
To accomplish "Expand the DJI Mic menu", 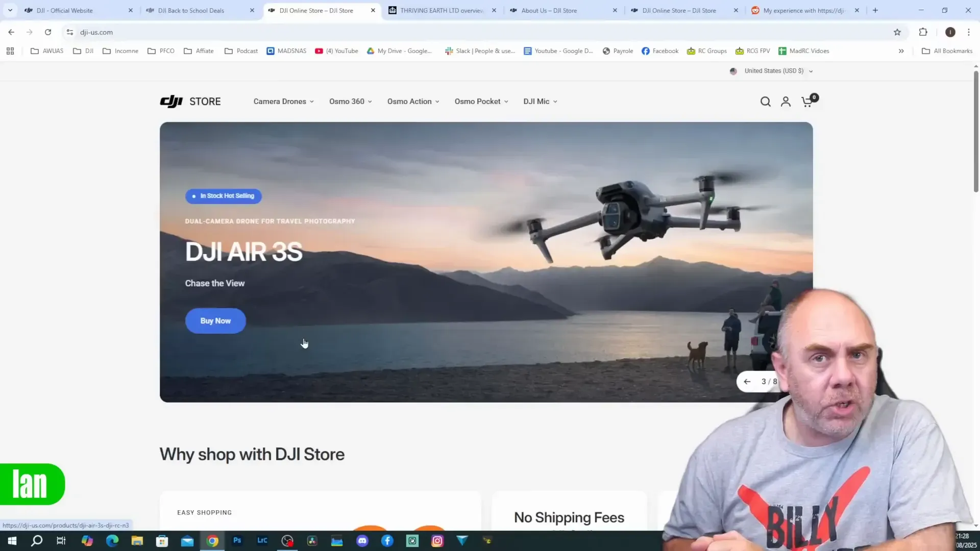I will point(540,102).
